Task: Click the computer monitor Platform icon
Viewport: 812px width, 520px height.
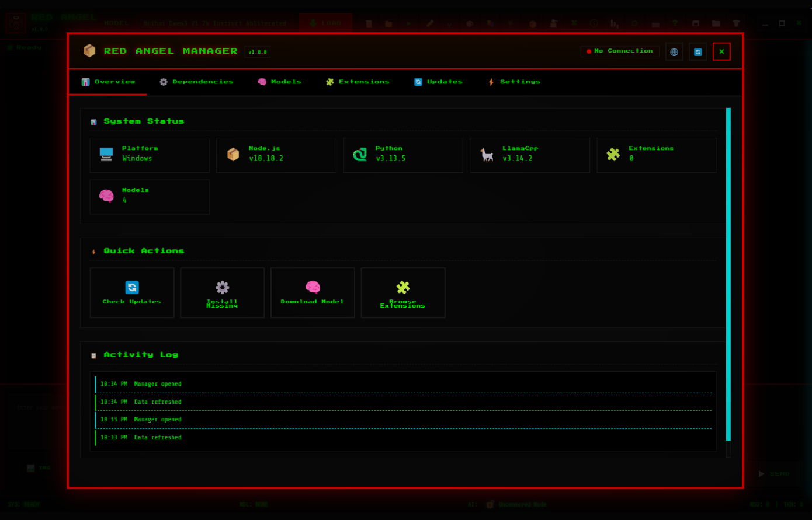Action: 106,155
